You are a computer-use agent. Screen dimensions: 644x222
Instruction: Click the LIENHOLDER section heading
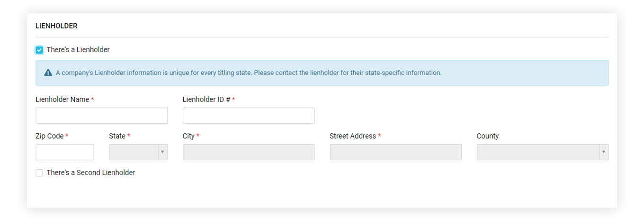[x=56, y=26]
